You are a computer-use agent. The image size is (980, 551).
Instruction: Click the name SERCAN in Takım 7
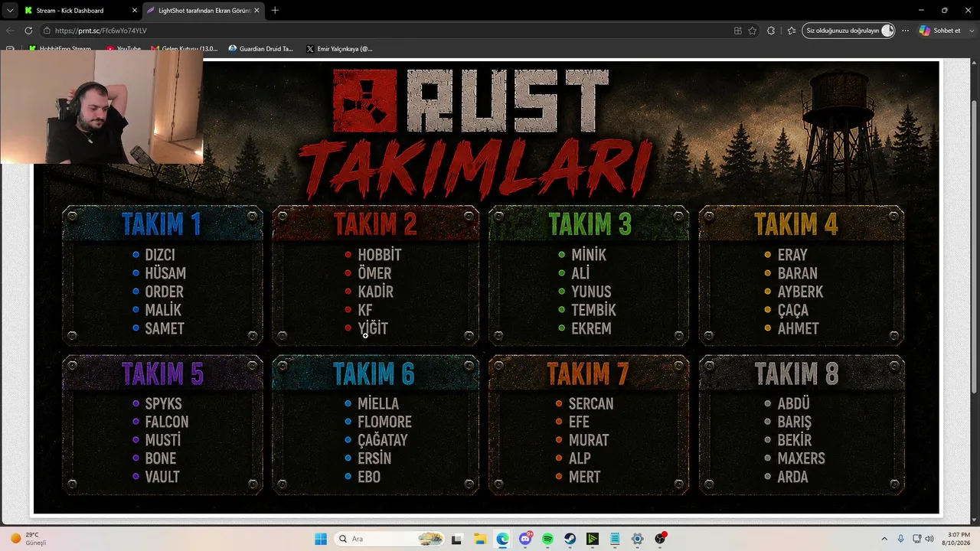point(591,403)
